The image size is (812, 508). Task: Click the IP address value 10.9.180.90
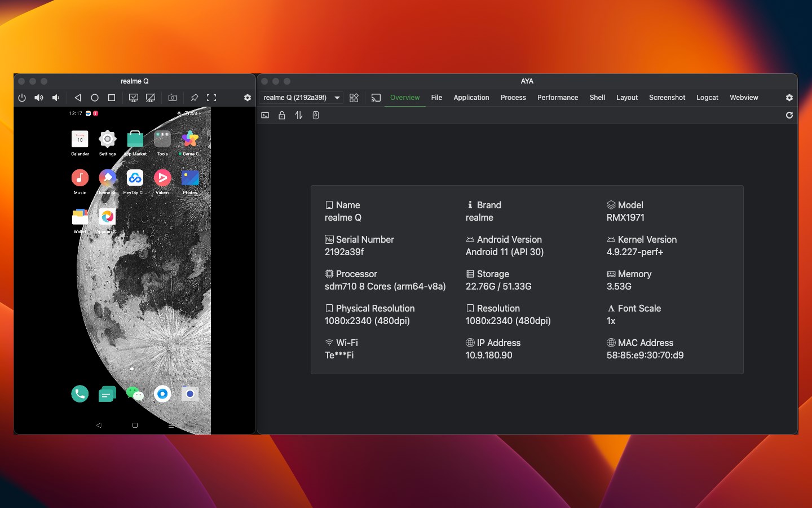tap(489, 355)
